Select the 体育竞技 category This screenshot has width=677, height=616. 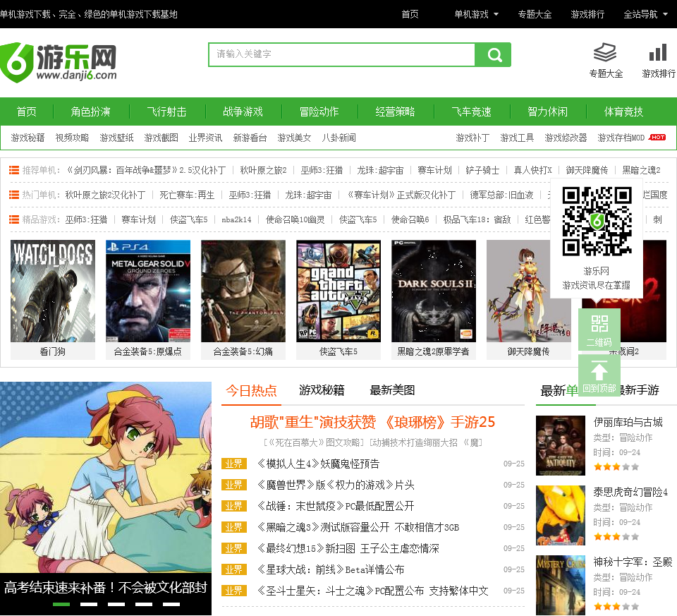(x=623, y=111)
